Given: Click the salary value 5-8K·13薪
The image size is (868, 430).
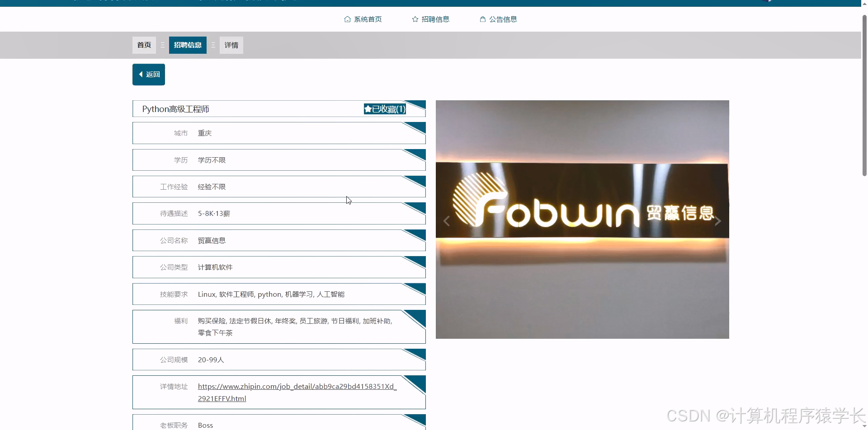Looking at the screenshot, I should click(214, 214).
